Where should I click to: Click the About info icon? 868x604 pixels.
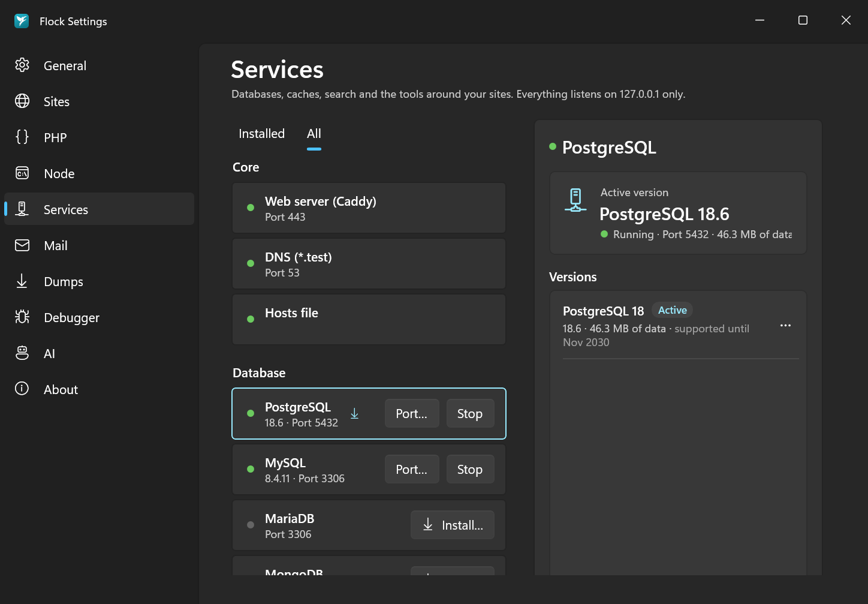(22, 389)
